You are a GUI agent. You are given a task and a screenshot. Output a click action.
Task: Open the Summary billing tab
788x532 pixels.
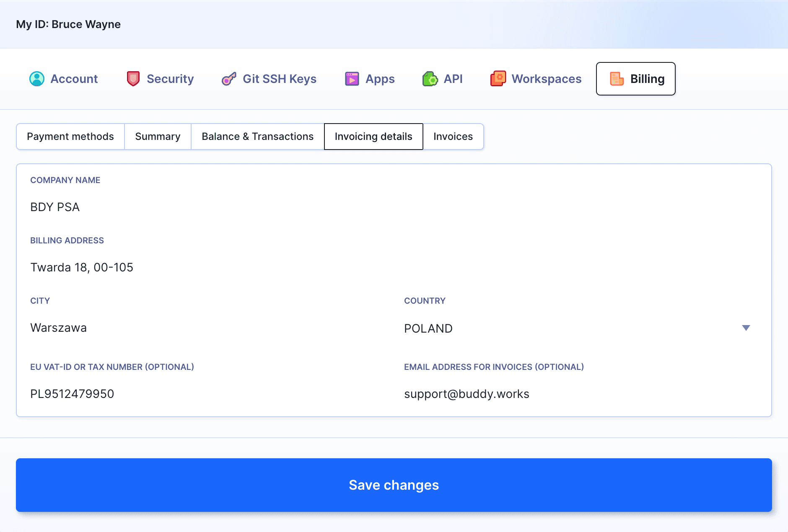pos(158,137)
